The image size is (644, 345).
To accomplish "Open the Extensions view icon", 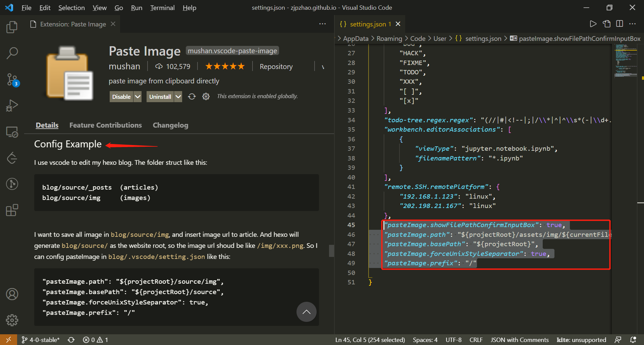I will click(x=12, y=210).
